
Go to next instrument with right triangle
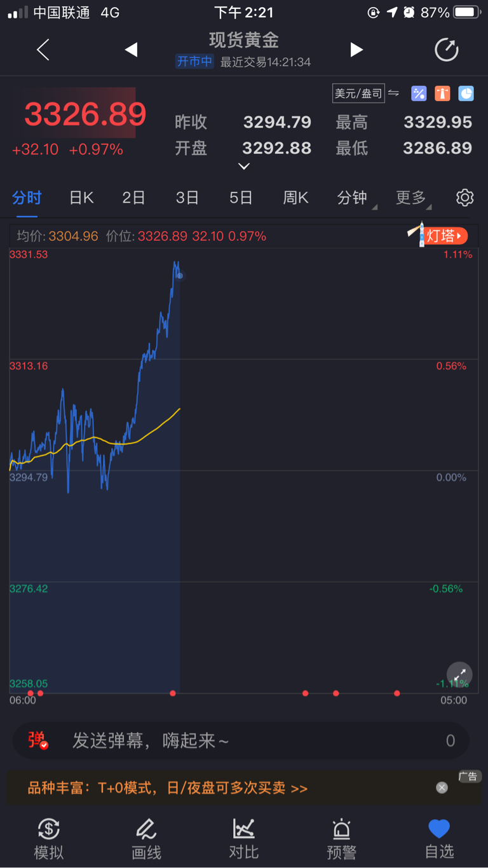tap(356, 50)
